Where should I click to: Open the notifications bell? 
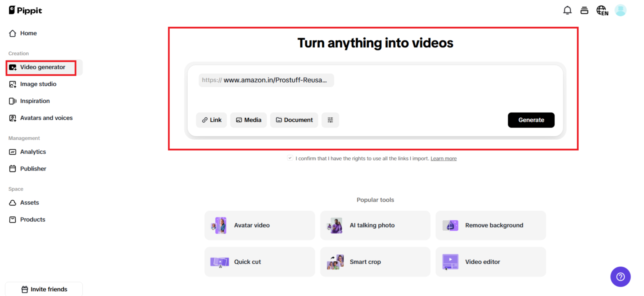point(568,10)
